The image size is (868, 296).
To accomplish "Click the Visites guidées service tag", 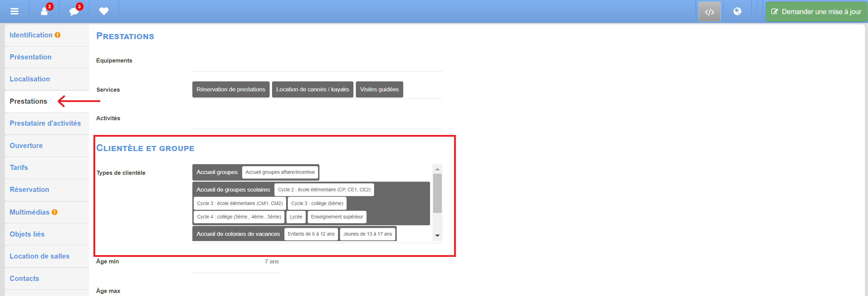I will (x=379, y=90).
